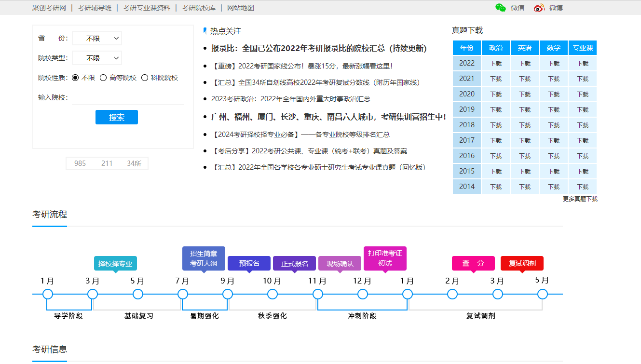Click the 2022 year cell
This screenshot has width=641, height=364.
coord(467,63)
